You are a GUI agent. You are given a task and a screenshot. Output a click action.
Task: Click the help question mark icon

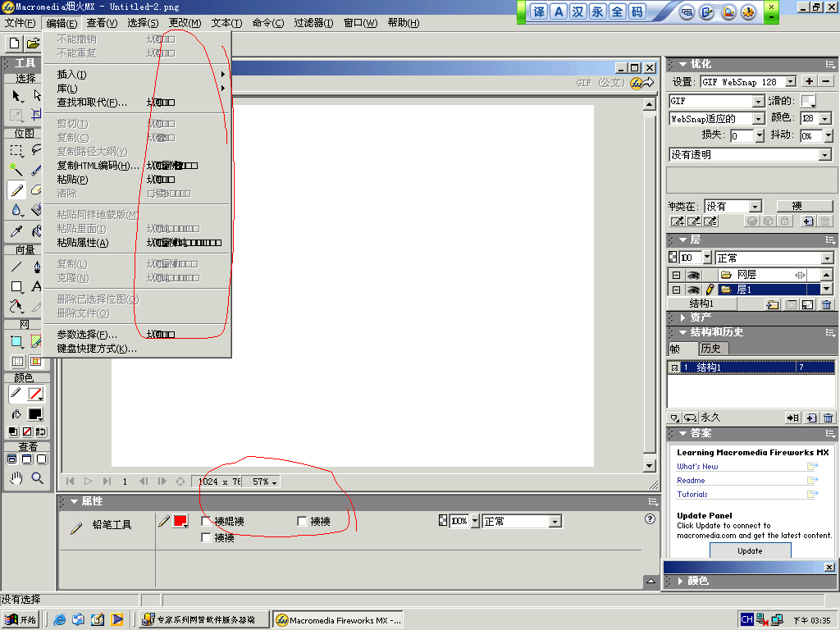tap(650, 518)
